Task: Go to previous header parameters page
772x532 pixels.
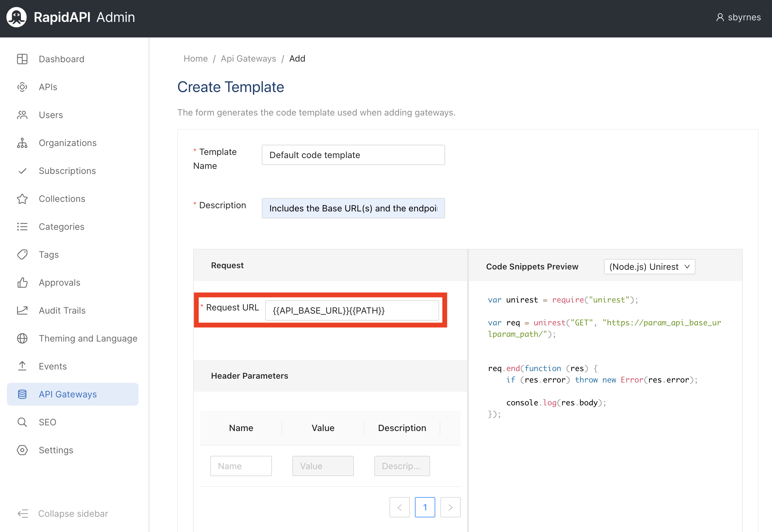Action: (399, 507)
